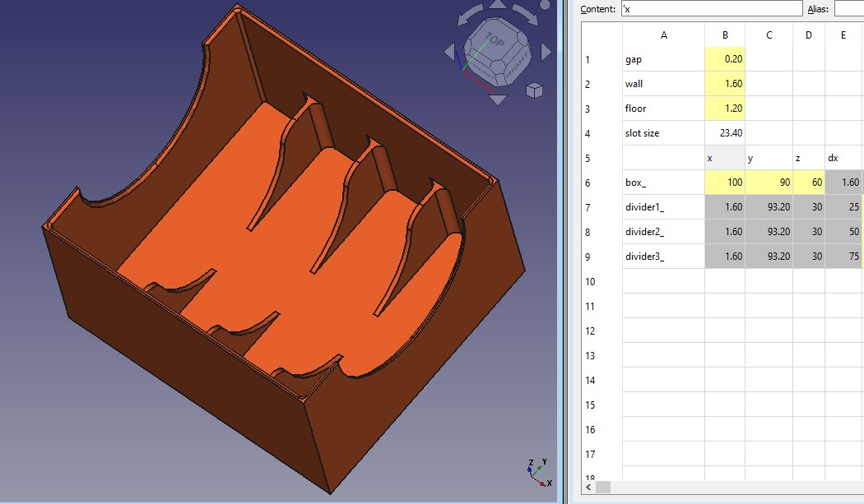Select the 'gap' label cell
The width and height of the screenshot is (864, 504).
(663, 59)
